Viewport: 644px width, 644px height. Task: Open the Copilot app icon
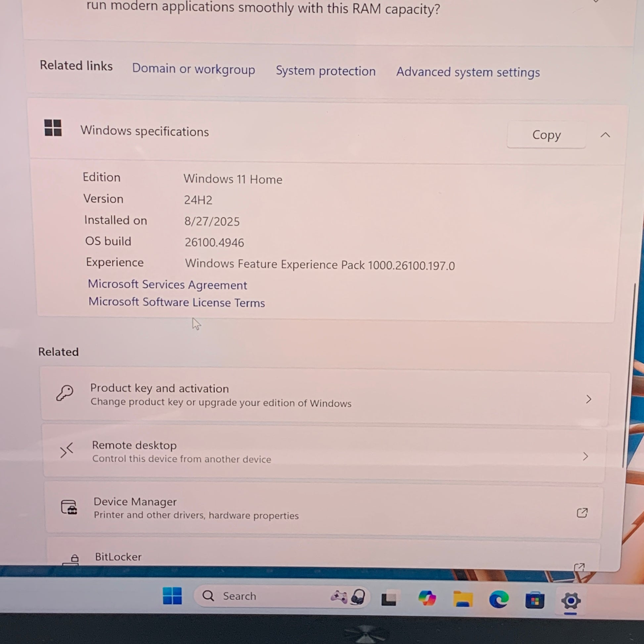(427, 598)
